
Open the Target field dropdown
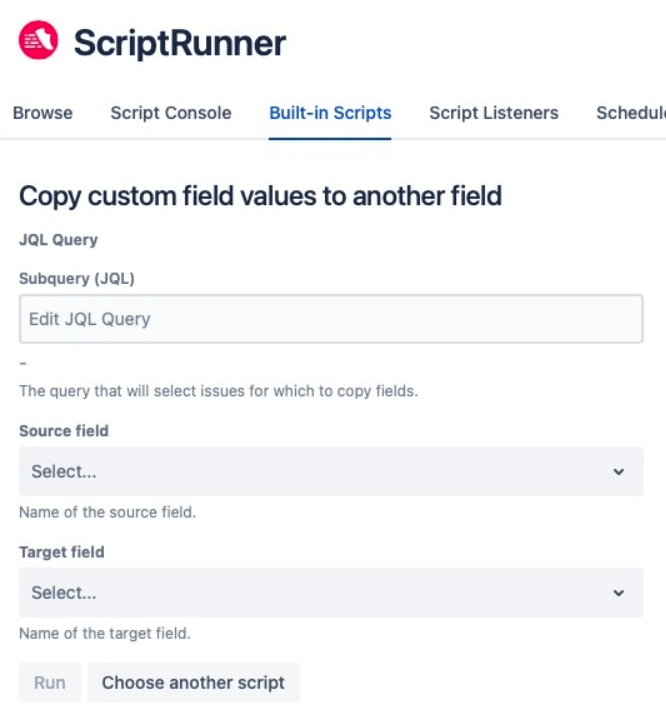pos(331,593)
